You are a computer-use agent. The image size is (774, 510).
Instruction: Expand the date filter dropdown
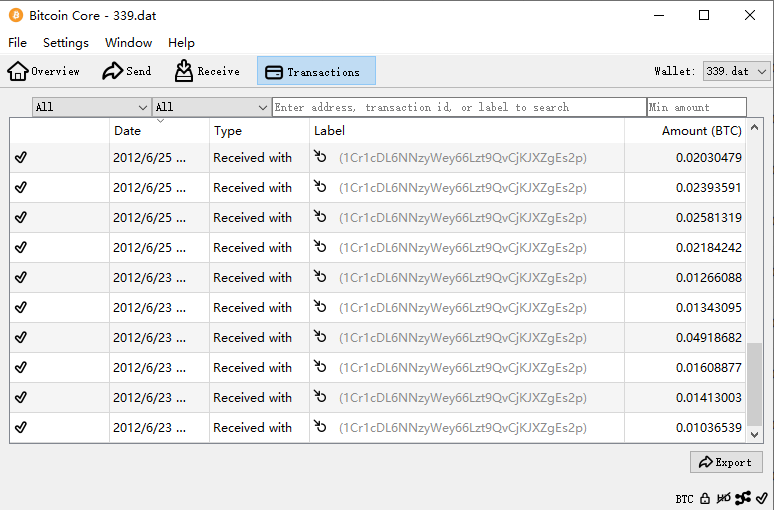(x=91, y=107)
